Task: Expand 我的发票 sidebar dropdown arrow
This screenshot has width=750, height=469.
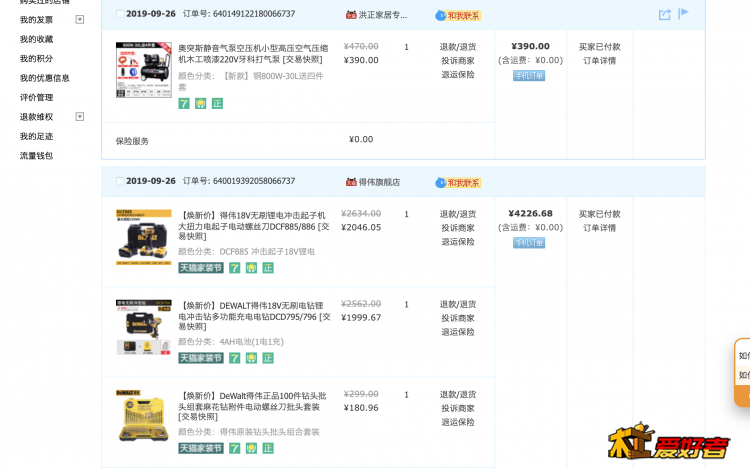Action: pos(80,20)
